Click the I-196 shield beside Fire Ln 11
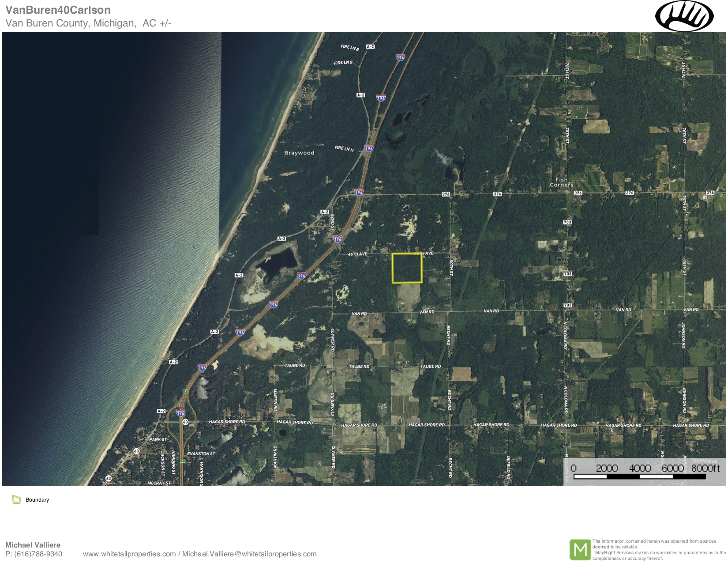This screenshot has height=563, width=728. click(368, 148)
